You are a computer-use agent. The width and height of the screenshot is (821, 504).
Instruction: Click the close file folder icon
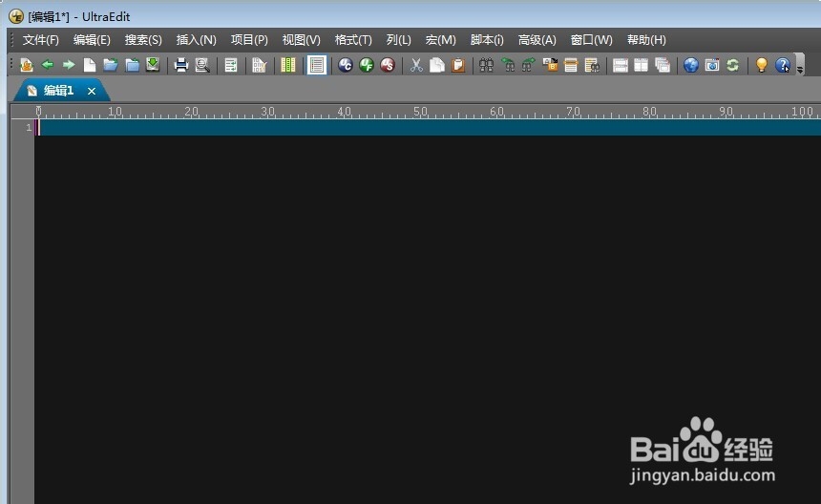click(x=132, y=65)
